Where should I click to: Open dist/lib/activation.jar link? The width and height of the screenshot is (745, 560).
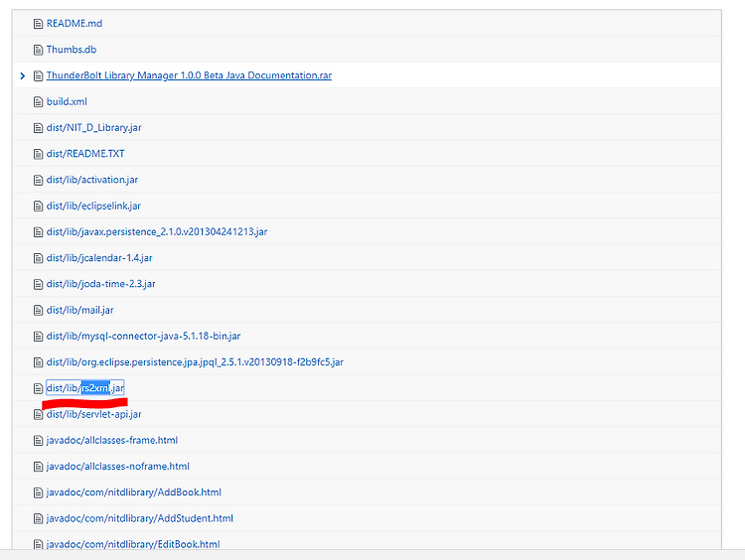click(92, 180)
